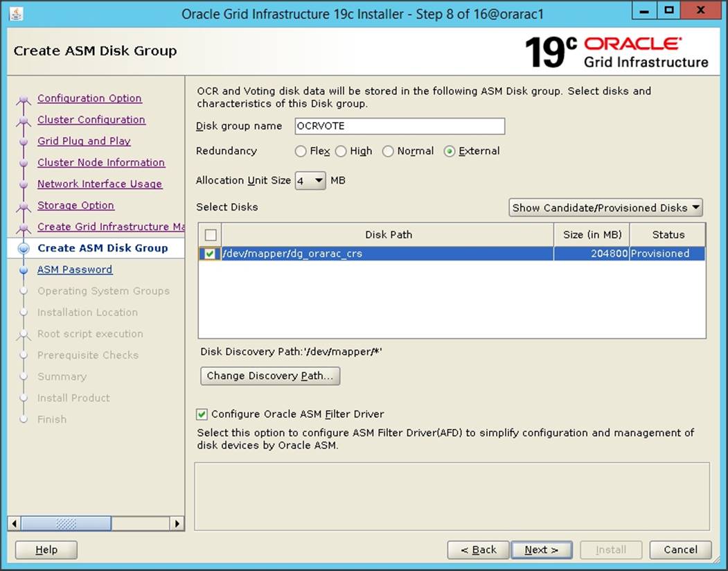This screenshot has height=571, width=728.
Task: Open the Network Interface Usage step
Action: pyautogui.click(x=100, y=184)
